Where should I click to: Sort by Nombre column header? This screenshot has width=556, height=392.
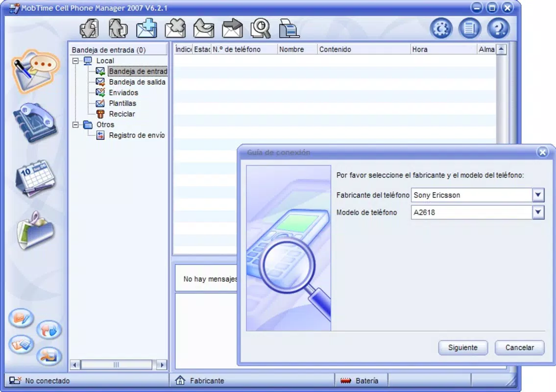pos(297,49)
